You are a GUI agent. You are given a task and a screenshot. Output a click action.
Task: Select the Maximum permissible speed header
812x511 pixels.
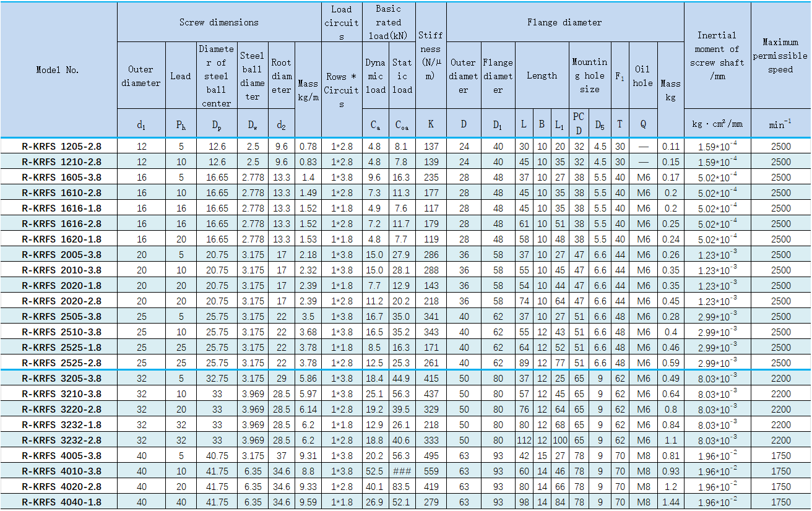tap(780, 56)
